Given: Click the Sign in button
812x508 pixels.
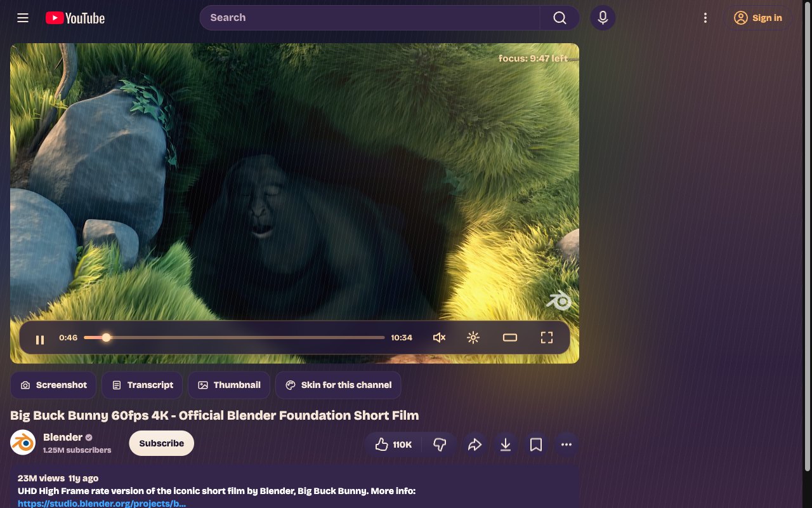Looking at the screenshot, I should [x=758, y=18].
